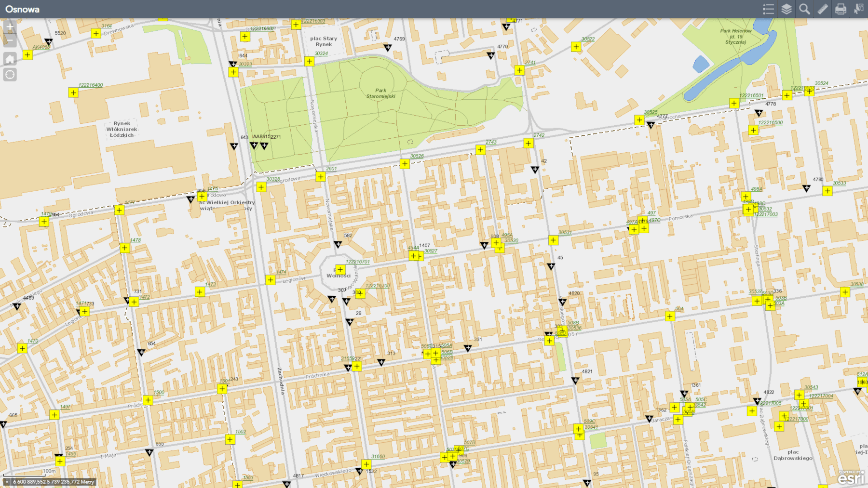Activate the Measurement ruler tool
This screenshot has height=488, width=868.
[x=823, y=9]
